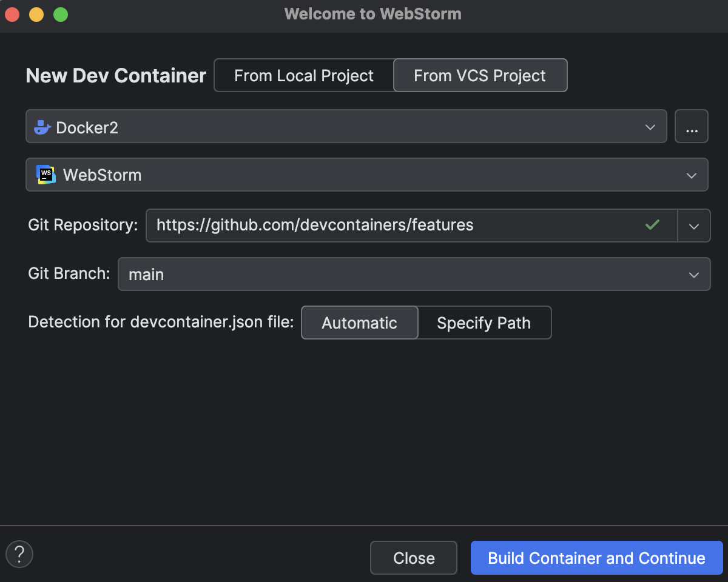Click the green checkmark in Git Repository field
This screenshot has height=582, width=728.
pyautogui.click(x=652, y=225)
